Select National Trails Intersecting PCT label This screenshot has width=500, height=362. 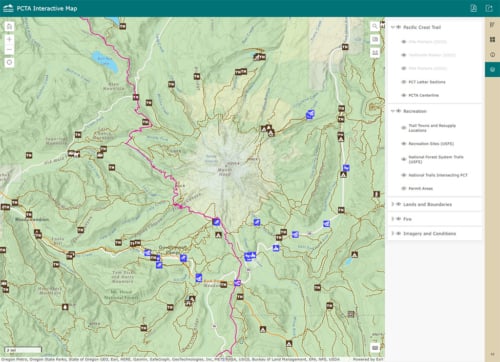pos(438,175)
